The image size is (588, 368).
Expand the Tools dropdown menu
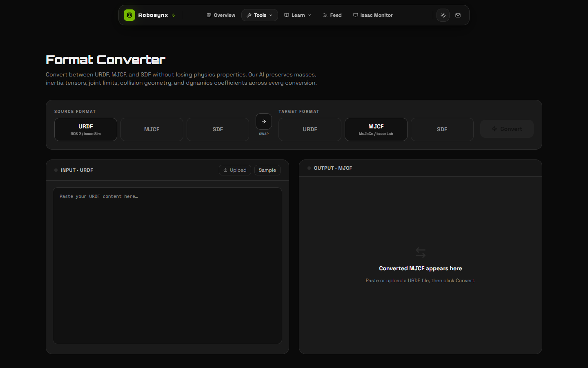pyautogui.click(x=259, y=15)
